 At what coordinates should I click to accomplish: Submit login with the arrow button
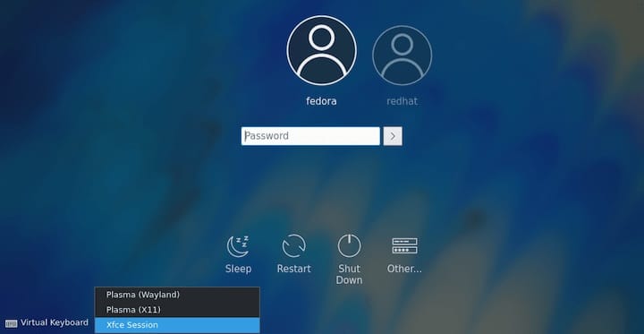click(393, 136)
